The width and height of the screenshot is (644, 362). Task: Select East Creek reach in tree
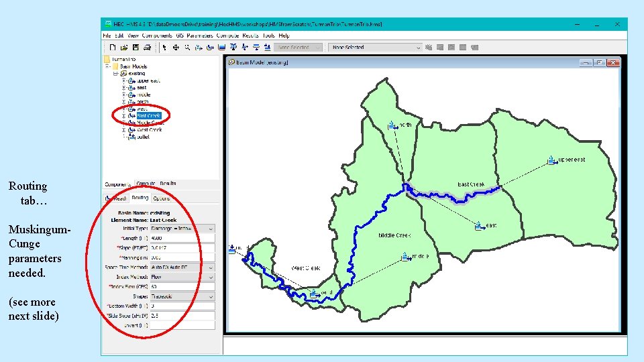(148, 116)
